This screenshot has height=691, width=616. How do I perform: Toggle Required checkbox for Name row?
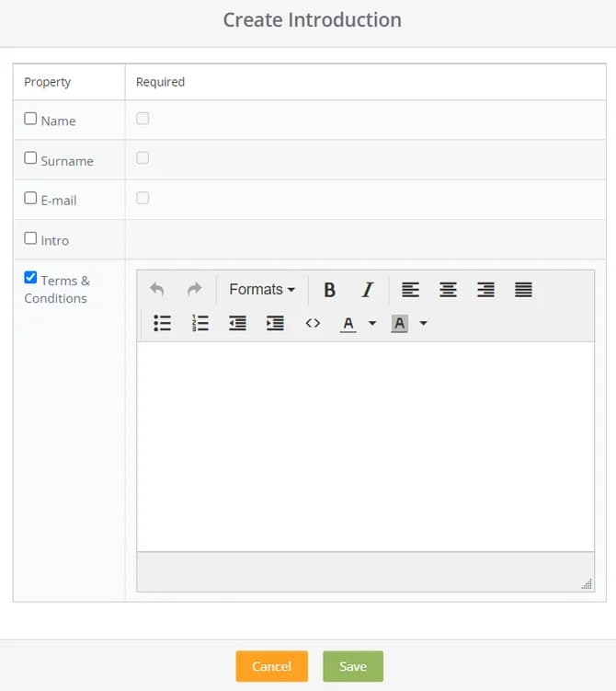[143, 118]
